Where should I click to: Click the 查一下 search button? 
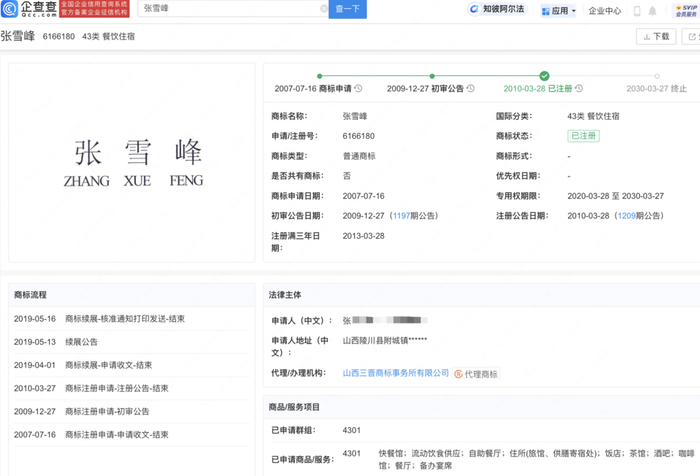(348, 9)
